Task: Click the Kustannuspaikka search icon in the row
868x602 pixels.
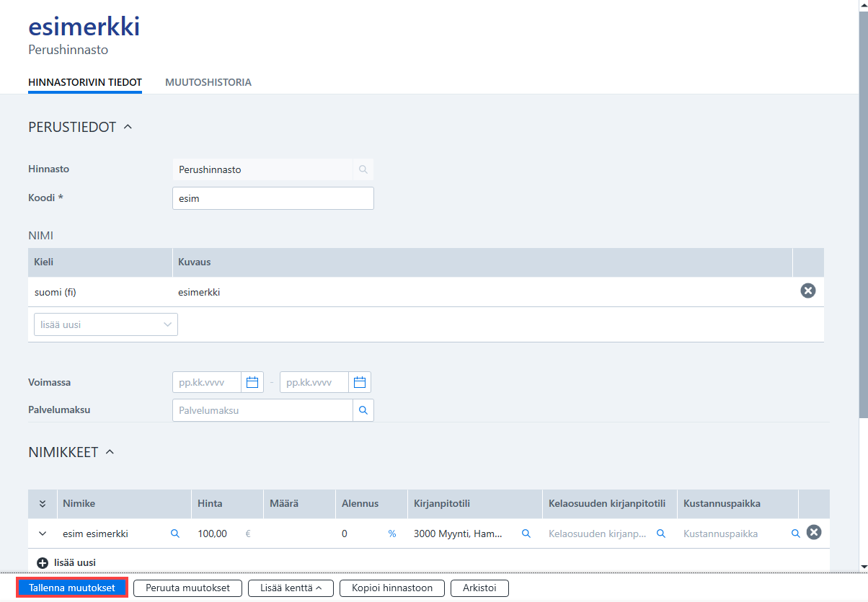Action: tap(796, 534)
